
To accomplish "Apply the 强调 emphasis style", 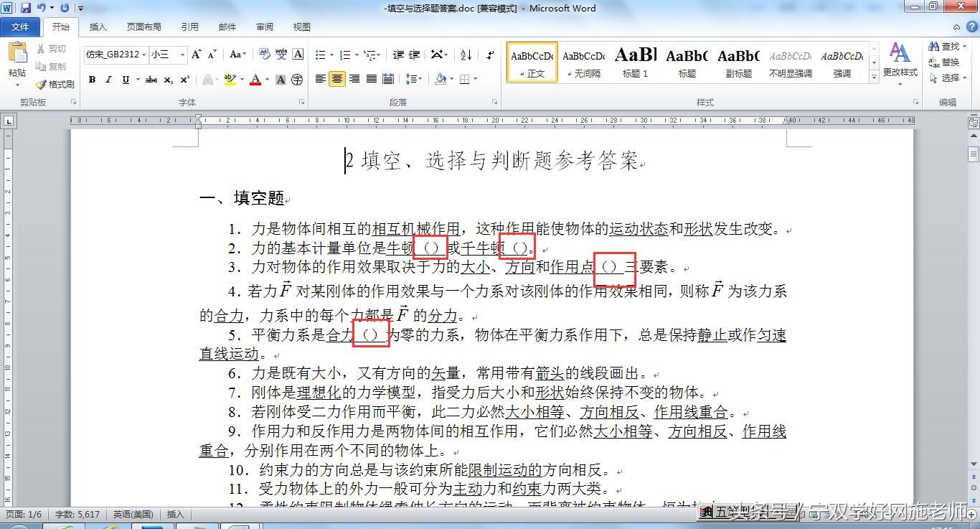I will coord(842,62).
